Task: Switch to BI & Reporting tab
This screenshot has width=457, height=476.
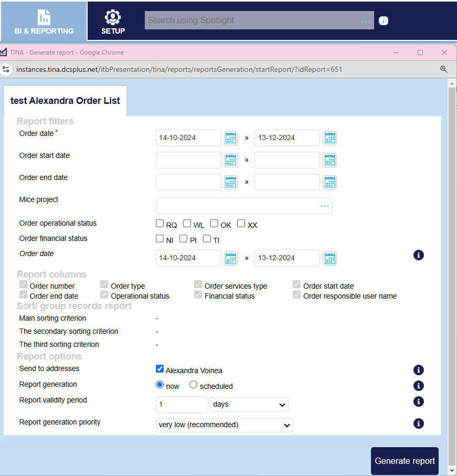Action: (x=44, y=21)
